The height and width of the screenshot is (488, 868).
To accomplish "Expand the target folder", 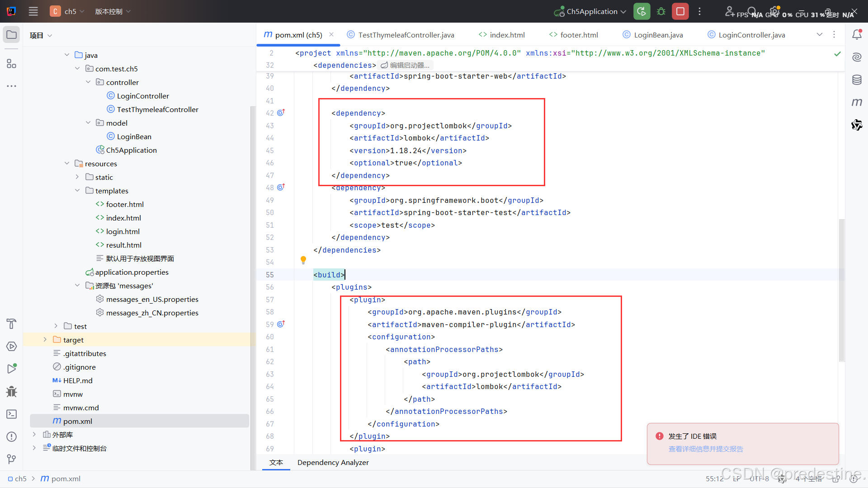I will click(x=45, y=340).
